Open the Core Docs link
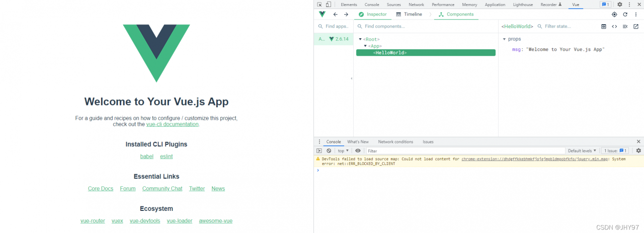644x233 pixels. (x=101, y=189)
